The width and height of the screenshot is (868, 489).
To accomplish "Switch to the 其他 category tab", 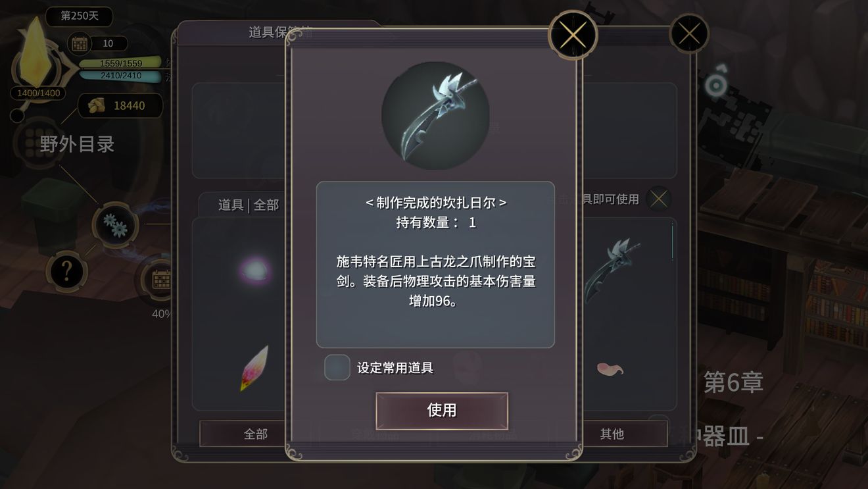I will click(612, 434).
